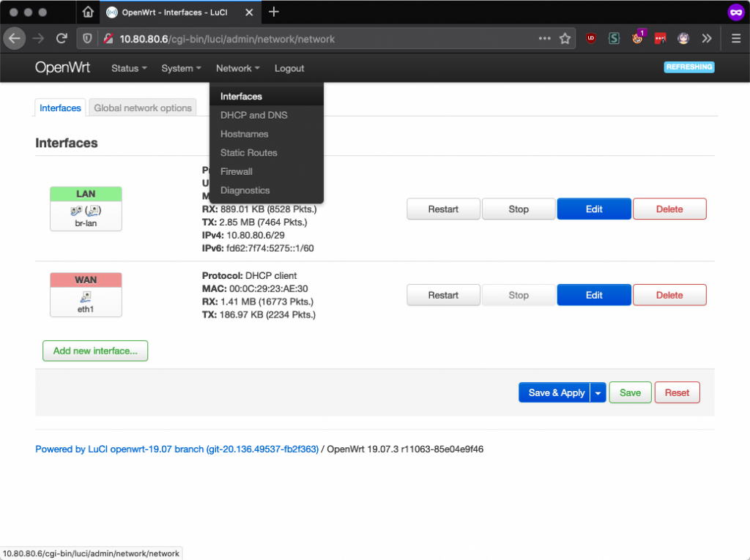Collapse the Network dropdown menu
Image resolution: width=750 pixels, height=560 pixels.
[x=238, y=68]
